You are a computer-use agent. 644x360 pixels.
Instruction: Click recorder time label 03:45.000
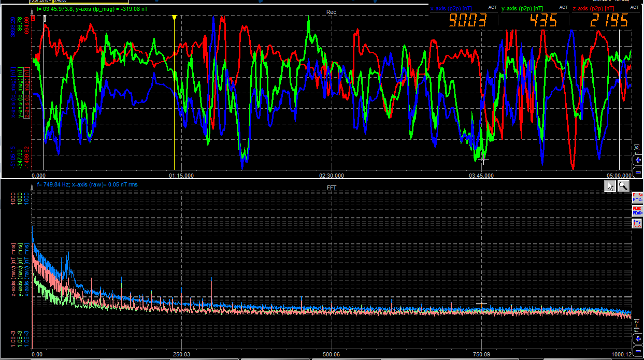pos(481,176)
